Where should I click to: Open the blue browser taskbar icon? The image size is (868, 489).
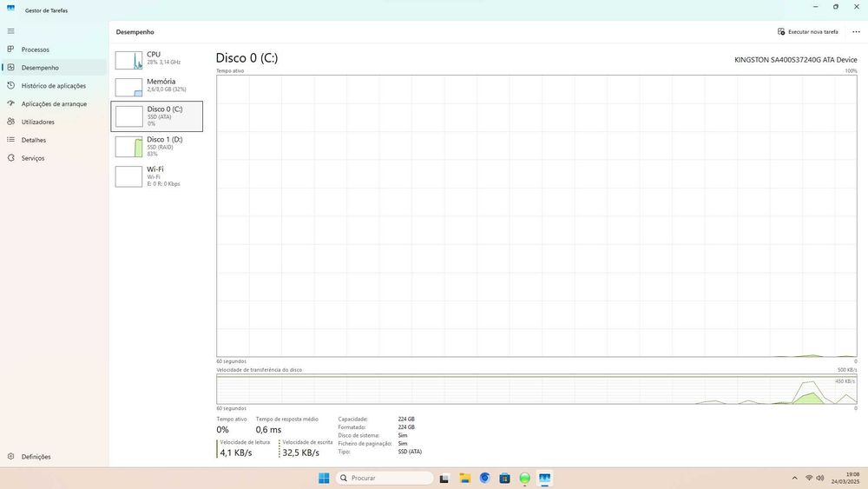pyautogui.click(x=485, y=478)
